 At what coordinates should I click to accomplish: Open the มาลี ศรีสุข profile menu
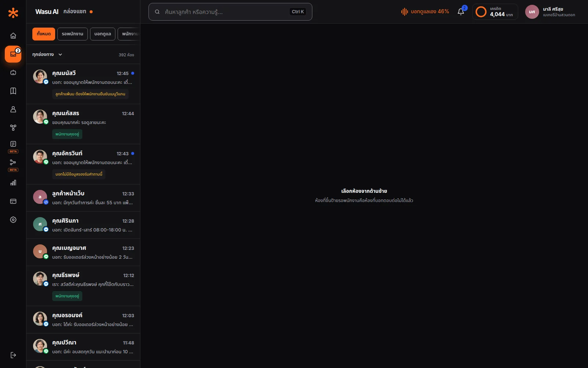(x=551, y=12)
